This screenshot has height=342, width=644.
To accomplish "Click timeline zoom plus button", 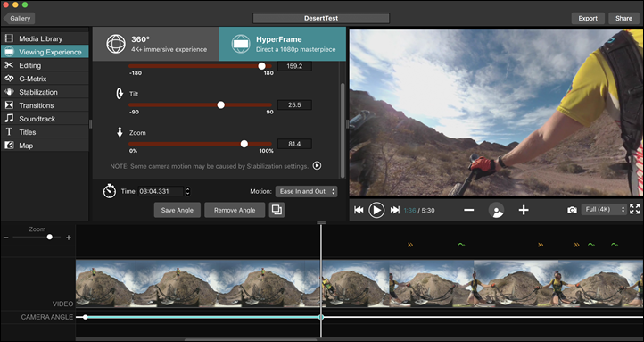I will (x=69, y=238).
